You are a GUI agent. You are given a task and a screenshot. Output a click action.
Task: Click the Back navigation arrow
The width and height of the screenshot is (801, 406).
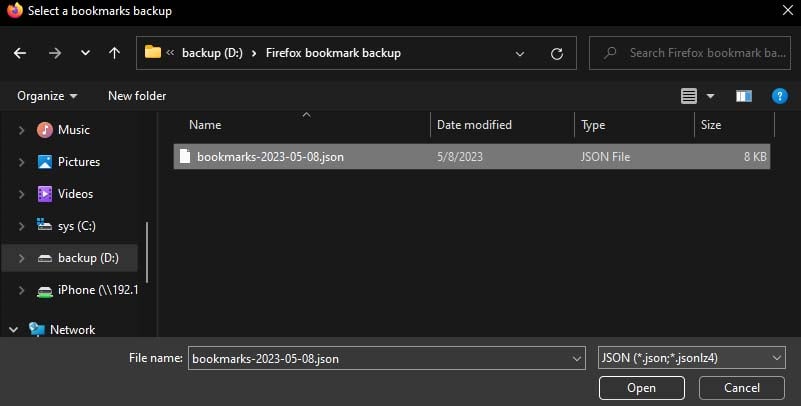[21, 53]
